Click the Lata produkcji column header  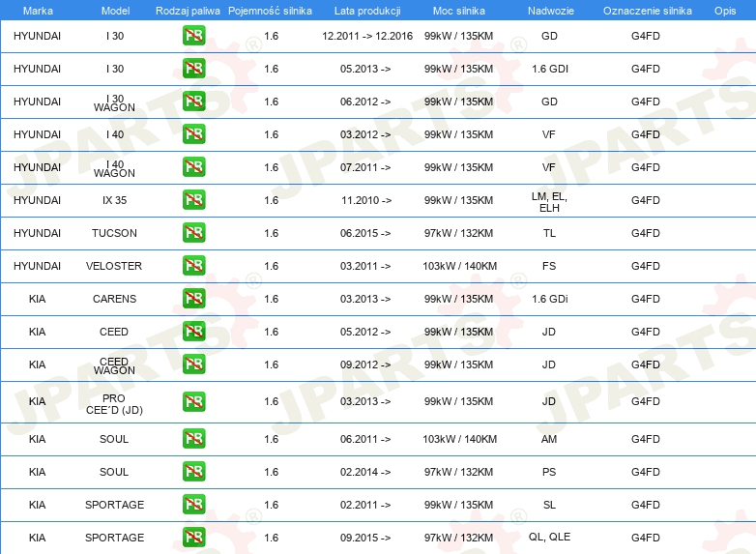tap(367, 11)
